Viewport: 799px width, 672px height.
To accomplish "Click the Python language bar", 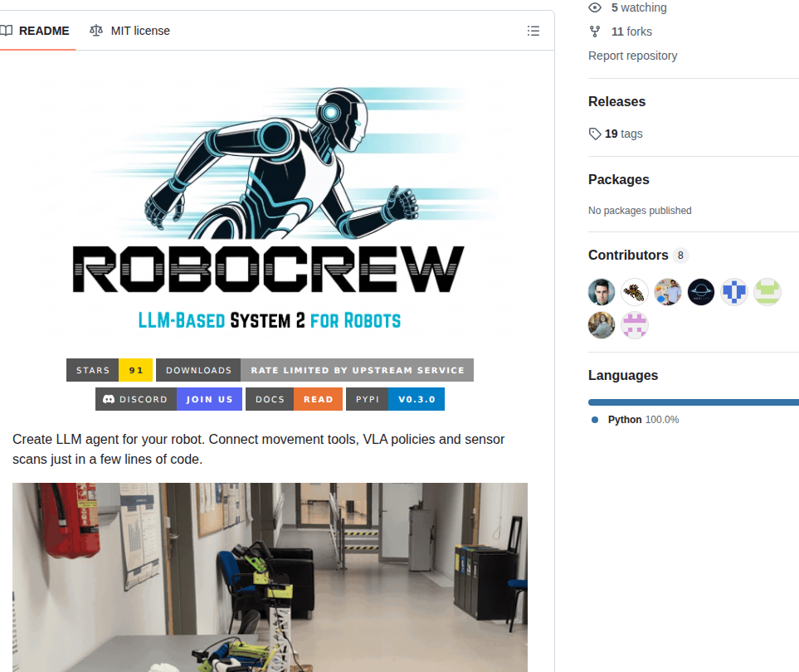I will 694,402.
